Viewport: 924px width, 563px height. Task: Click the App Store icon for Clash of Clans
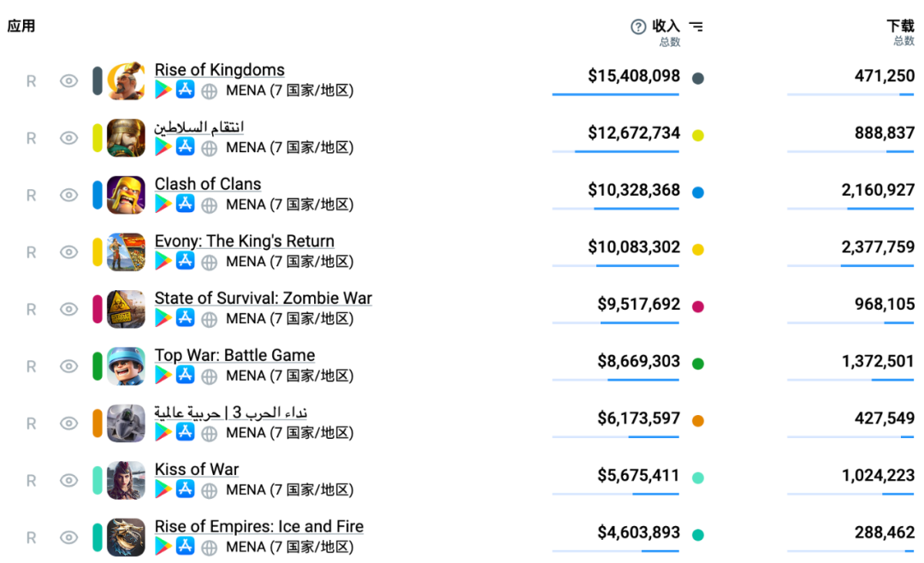pos(186,204)
